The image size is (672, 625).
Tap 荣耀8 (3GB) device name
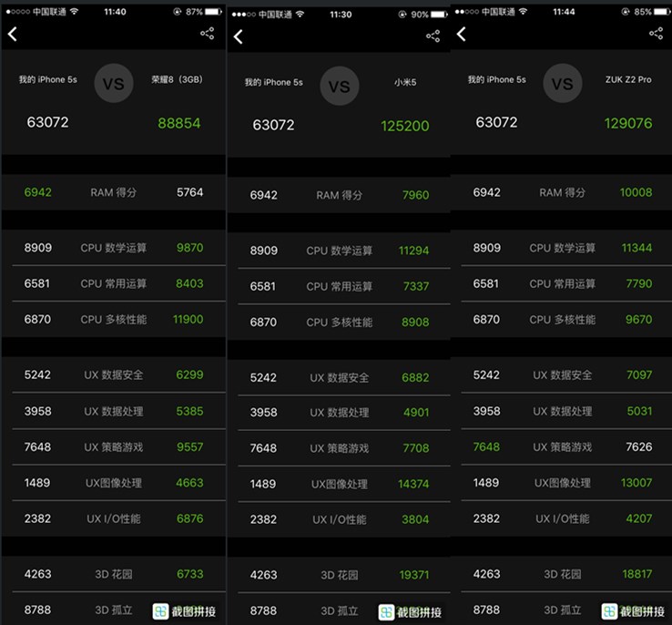177,80
